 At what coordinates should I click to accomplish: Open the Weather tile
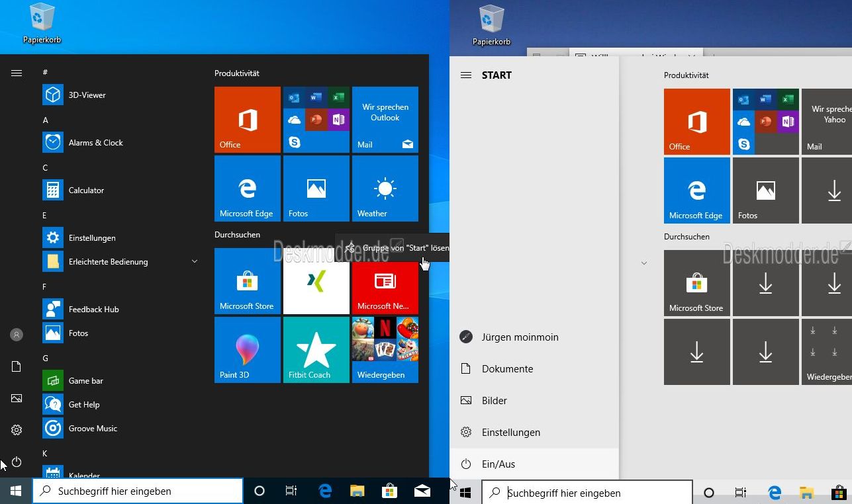point(385,189)
